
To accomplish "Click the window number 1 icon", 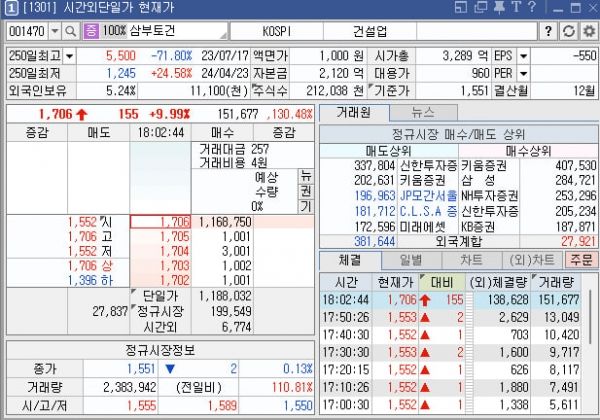I will pos(11,8).
